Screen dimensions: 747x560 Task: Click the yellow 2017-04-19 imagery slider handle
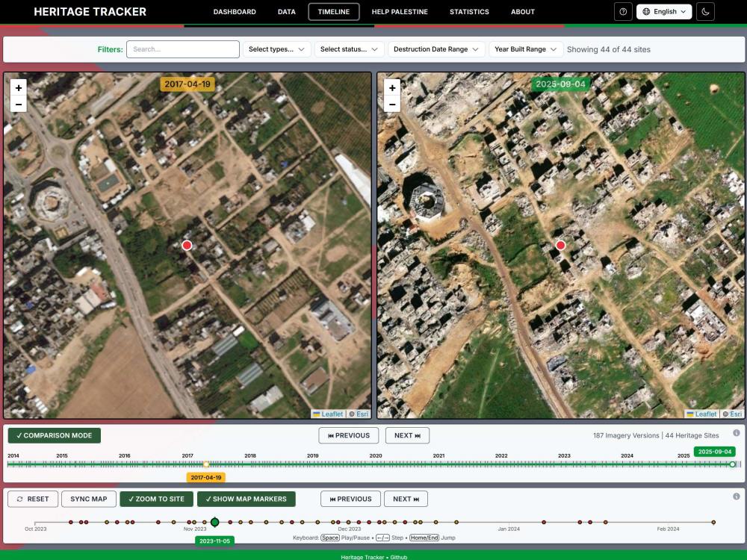206,464
